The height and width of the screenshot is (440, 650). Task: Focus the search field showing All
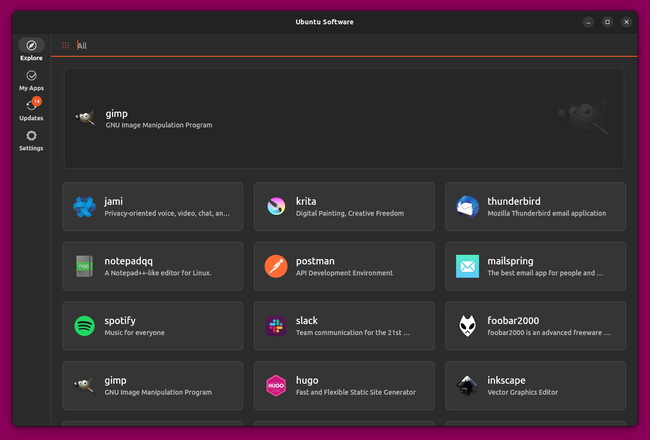(x=344, y=45)
